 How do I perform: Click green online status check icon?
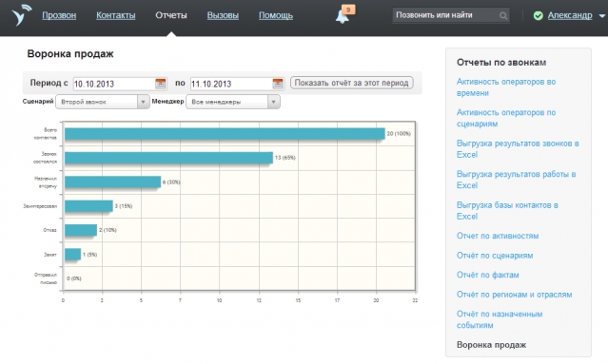coord(538,15)
